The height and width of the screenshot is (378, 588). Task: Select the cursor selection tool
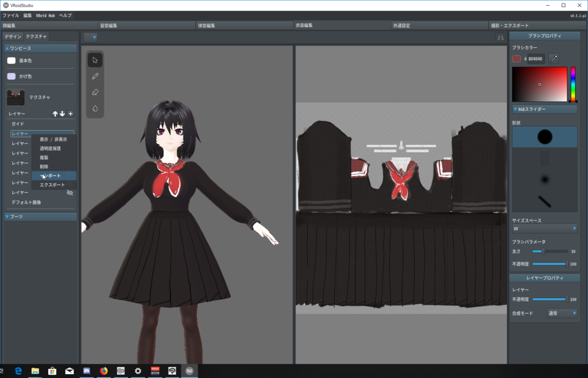point(95,60)
